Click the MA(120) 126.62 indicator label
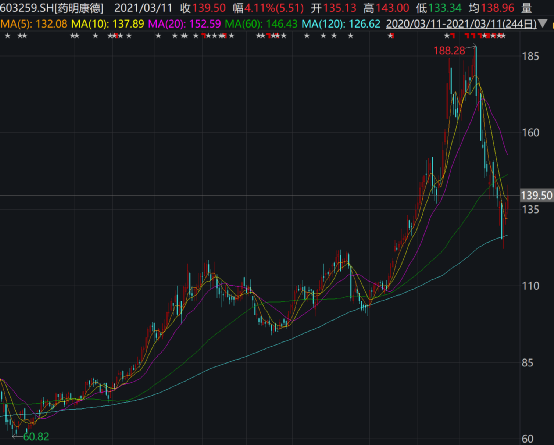Viewport: 554px width, 445px height. click(341, 24)
